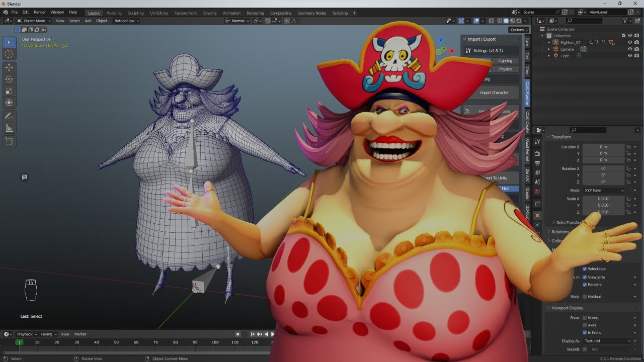The height and width of the screenshot is (362, 644).
Task: Hide the Camera object via eye icon
Action: point(630,49)
